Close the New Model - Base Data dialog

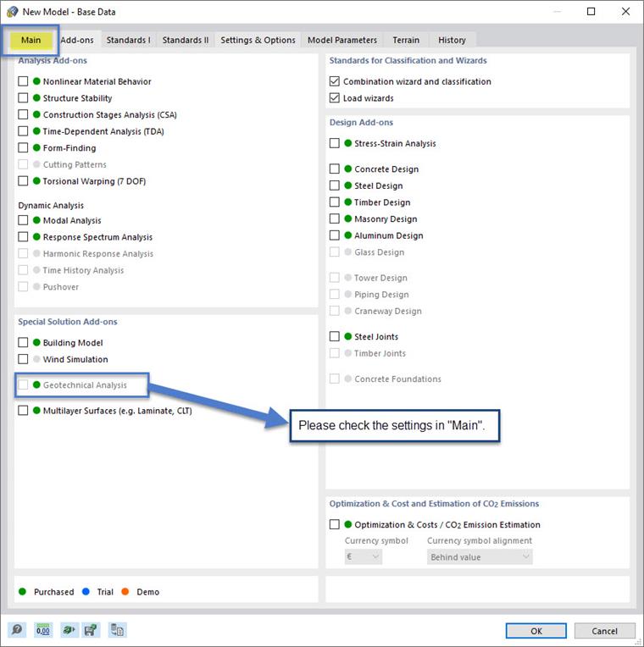pos(625,12)
